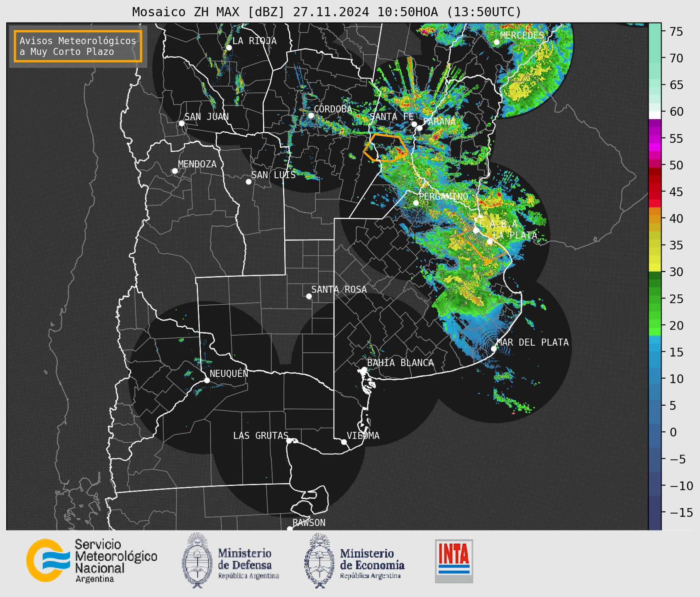
Task: Click the MENDOZA label text
Action: click(x=197, y=164)
